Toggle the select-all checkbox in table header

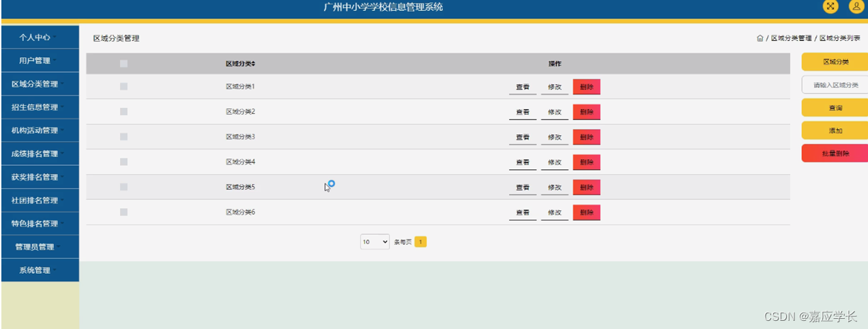124,63
